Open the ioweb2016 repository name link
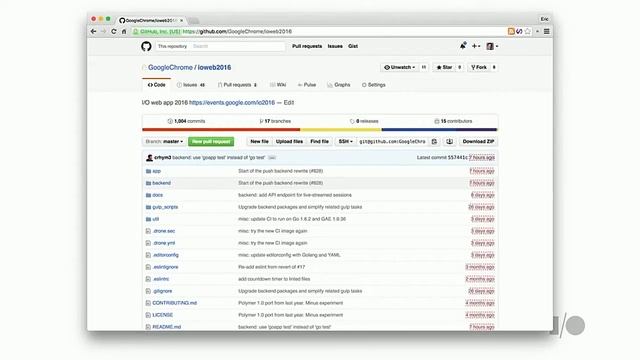Viewport: 640px width, 360px height. (214, 68)
